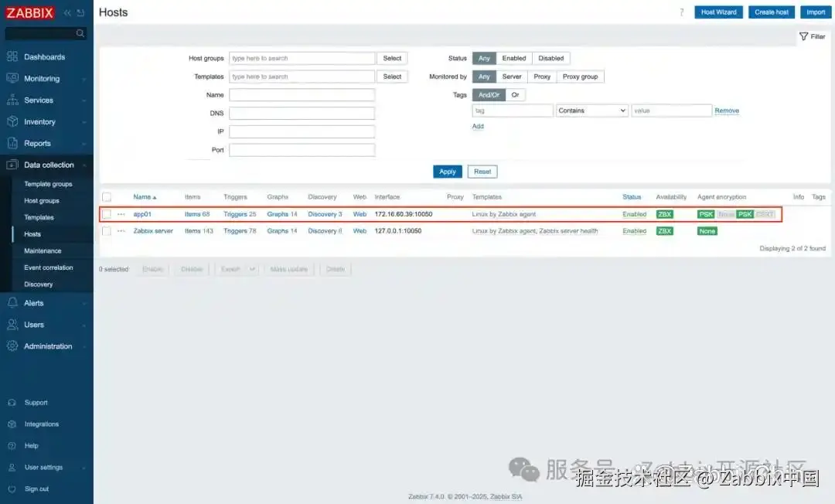
Task: Expand the Inventory menu chevron
Action: [x=84, y=122]
